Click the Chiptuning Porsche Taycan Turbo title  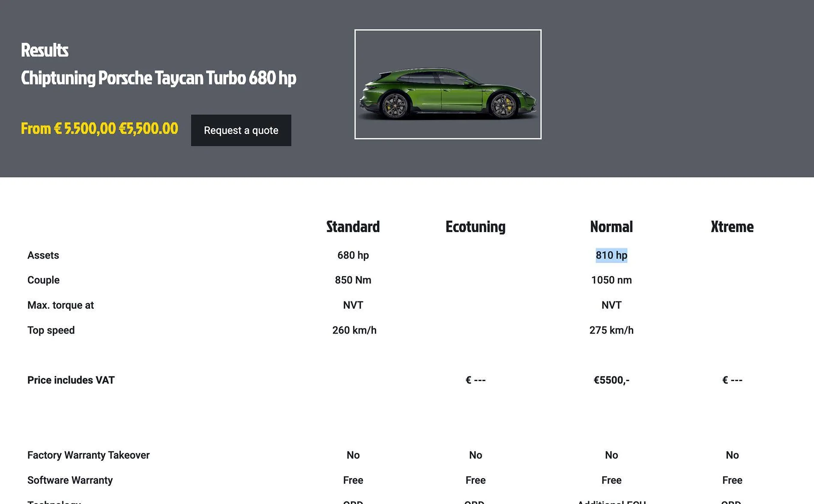coord(159,78)
